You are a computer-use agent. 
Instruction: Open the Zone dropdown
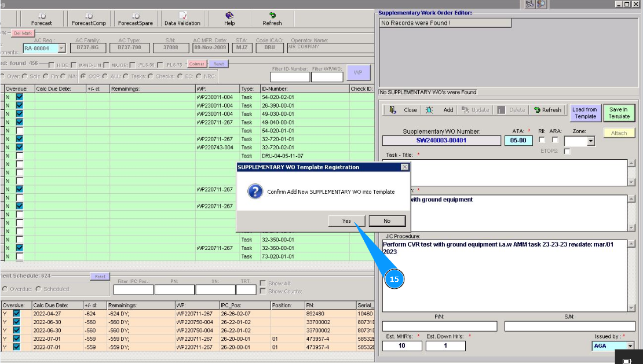pyautogui.click(x=590, y=141)
